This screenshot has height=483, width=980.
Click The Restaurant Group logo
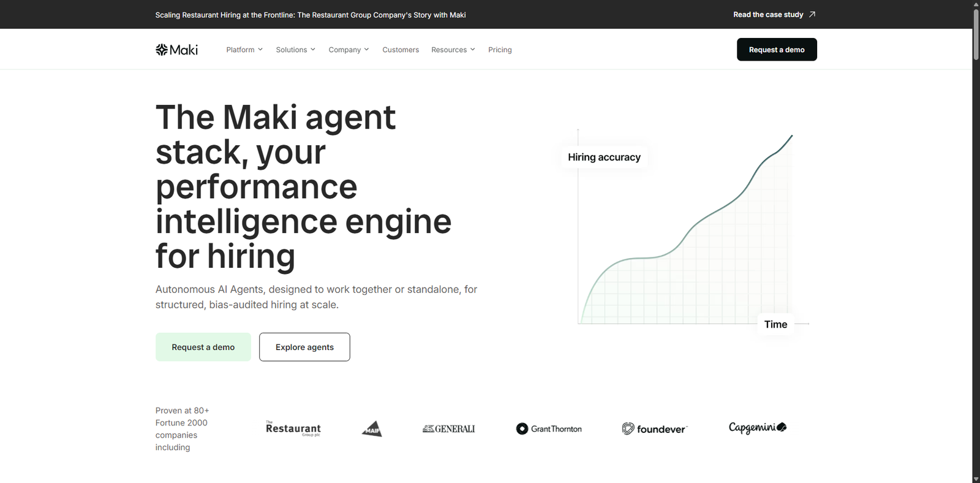293,429
